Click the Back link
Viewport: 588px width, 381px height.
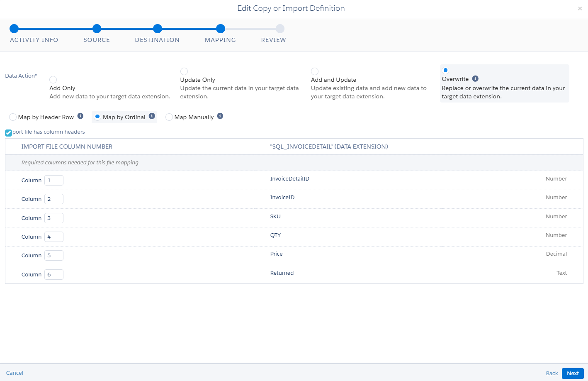tap(552, 374)
